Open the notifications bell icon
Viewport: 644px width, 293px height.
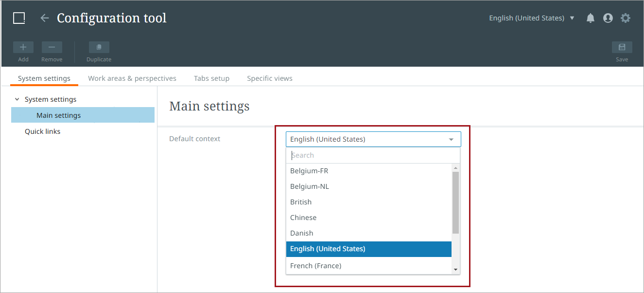[x=591, y=18]
